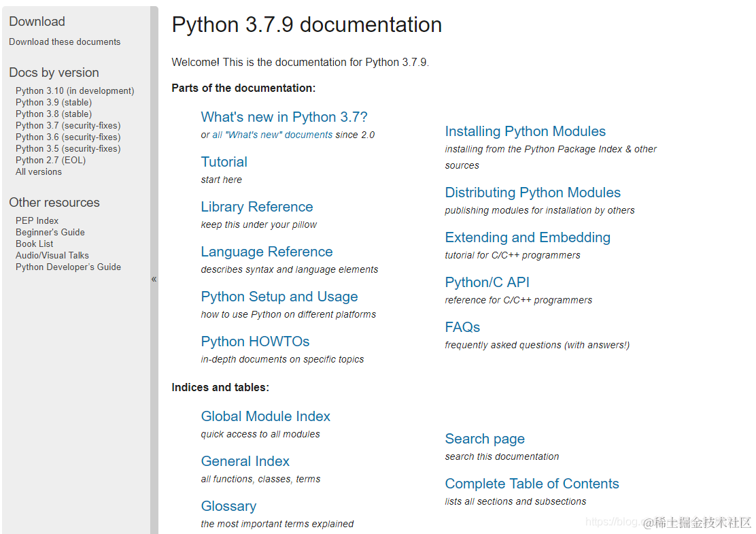This screenshot has width=756, height=534.
Task: Open the General Index link
Action: (x=245, y=461)
